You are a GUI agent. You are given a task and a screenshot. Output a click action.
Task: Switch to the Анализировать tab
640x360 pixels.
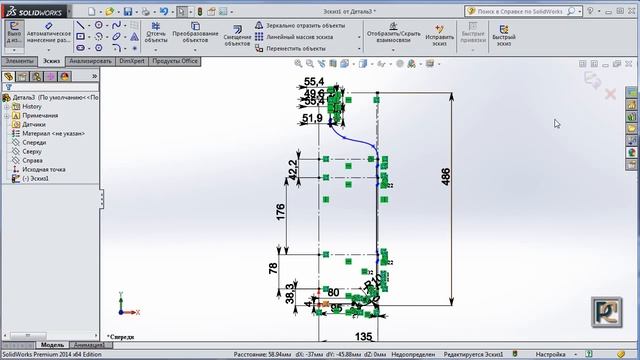pos(90,61)
